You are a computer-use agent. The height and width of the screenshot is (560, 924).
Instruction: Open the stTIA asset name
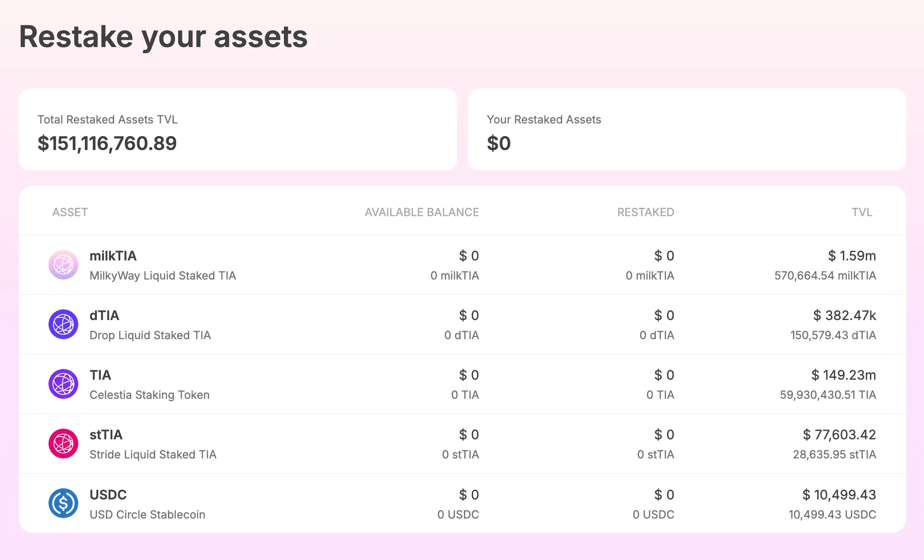[x=106, y=435]
